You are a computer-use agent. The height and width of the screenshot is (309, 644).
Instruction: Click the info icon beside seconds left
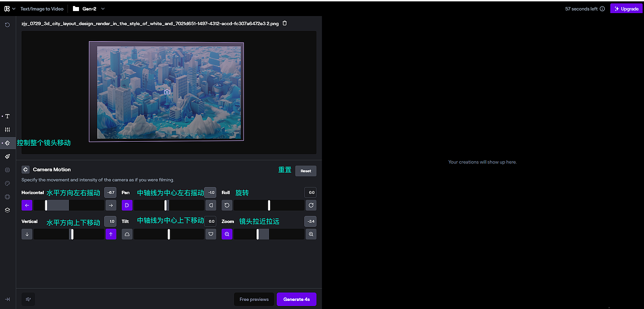(603, 9)
